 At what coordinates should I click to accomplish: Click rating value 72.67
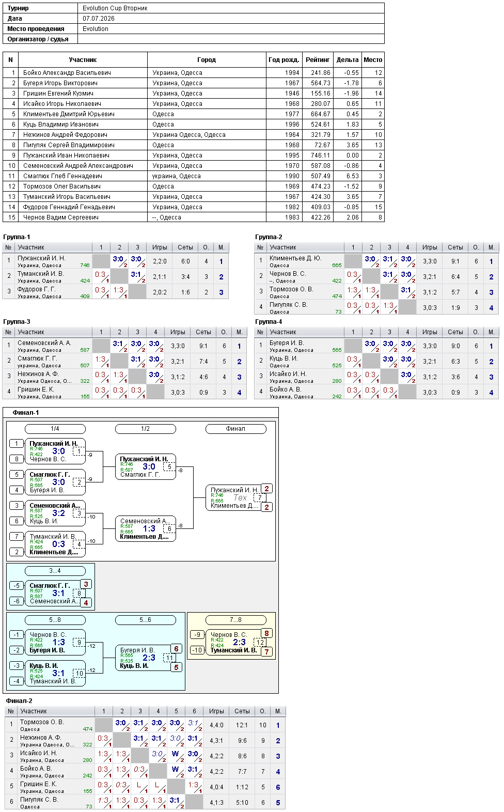[x=322, y=145]
